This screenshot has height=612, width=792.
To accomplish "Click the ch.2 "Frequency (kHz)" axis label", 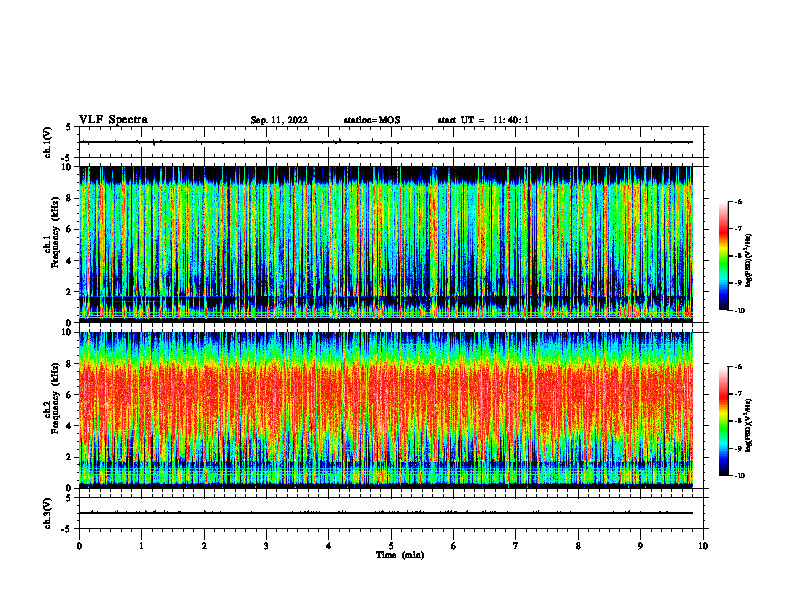I will click(55, 398).
